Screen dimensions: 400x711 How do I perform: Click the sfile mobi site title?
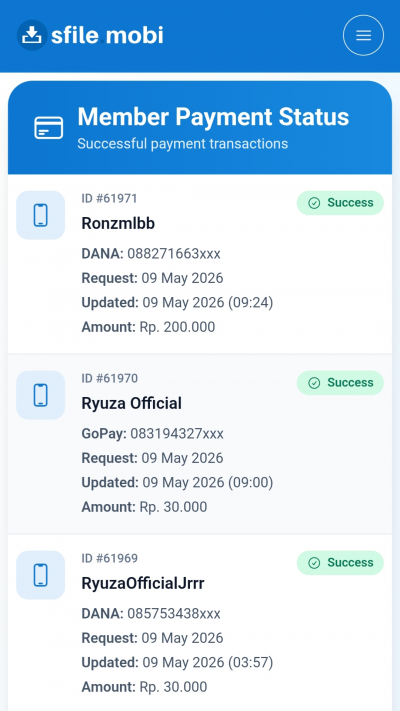coord(107,35)
